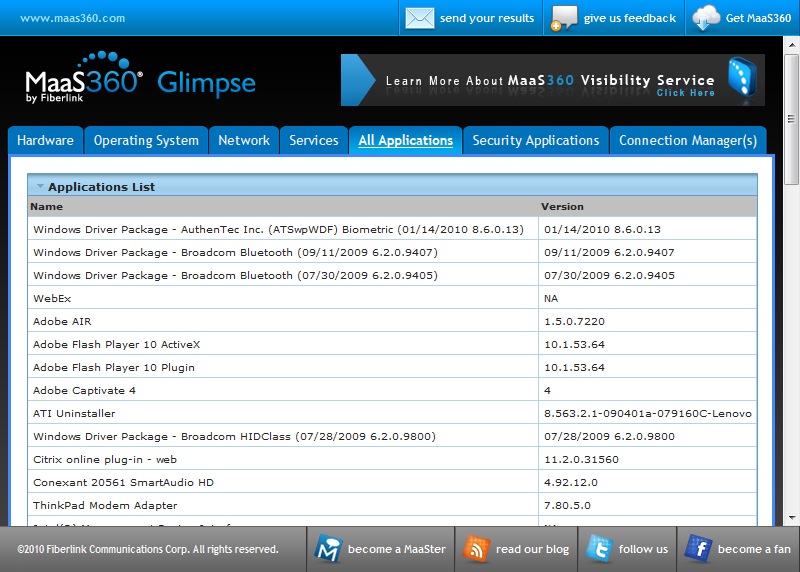Click the orange RSS blog icon
The height and width of the screenshot is (572, 800).
[476, 549]
